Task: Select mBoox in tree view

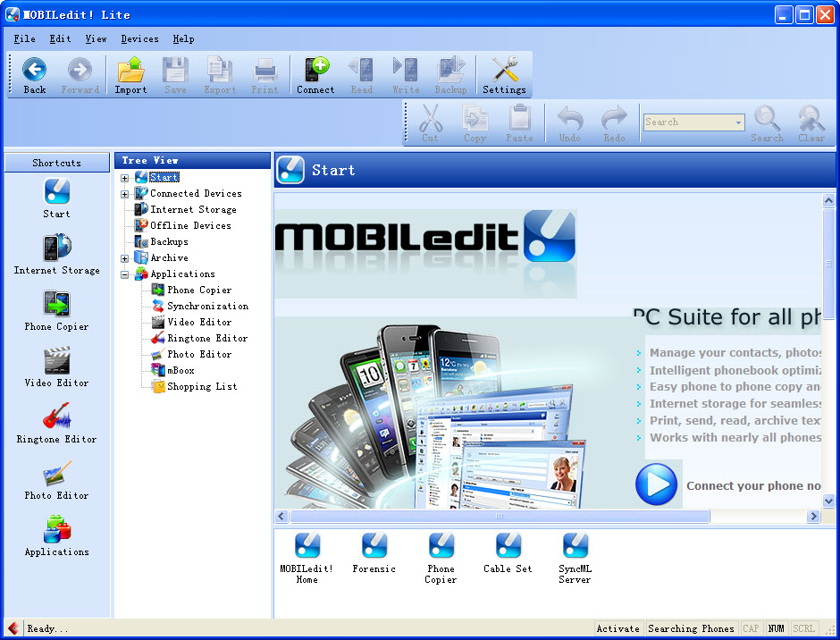Action: pos(181,370)
